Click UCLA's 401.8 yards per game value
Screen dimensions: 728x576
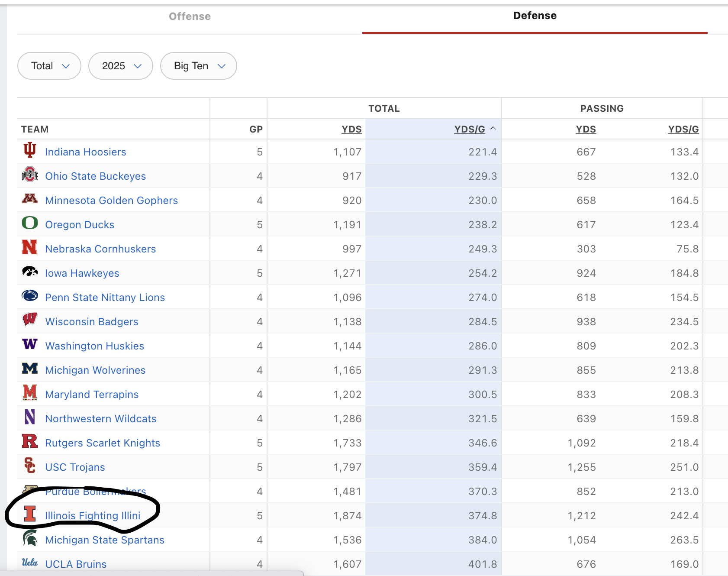tap(483, 564)
